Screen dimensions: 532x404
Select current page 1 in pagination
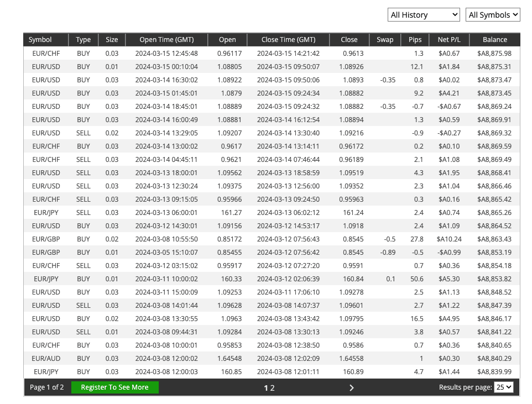click(266, 388)
